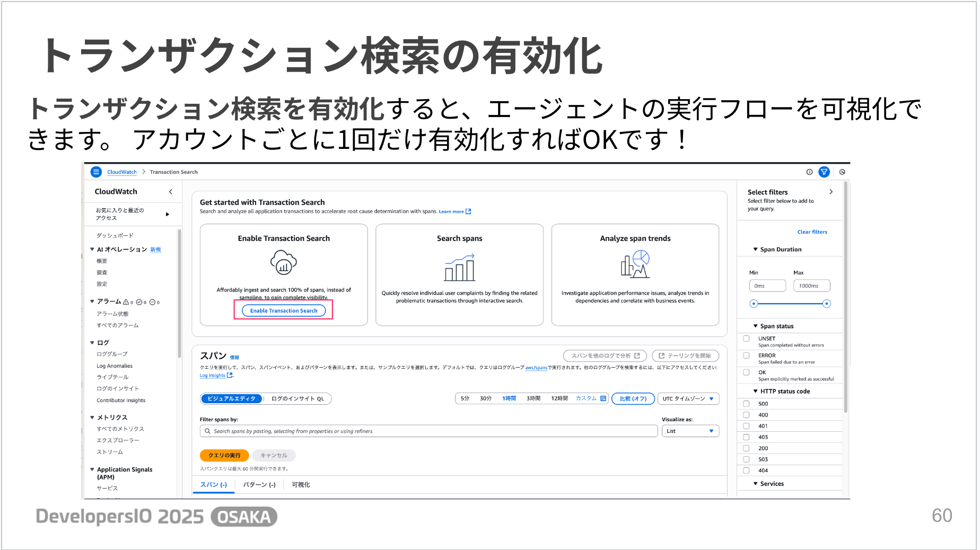Select the 1時間 time range
Image resolution: width=980 pixels, height=550 pixels.
[x=509, y=398]
